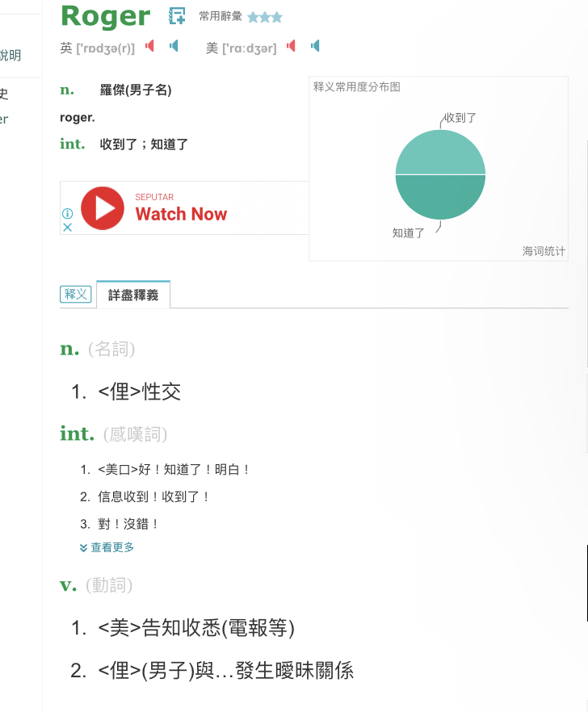Play American pronunciation with red speaker

pyautogui.click(x=291, y=46)
